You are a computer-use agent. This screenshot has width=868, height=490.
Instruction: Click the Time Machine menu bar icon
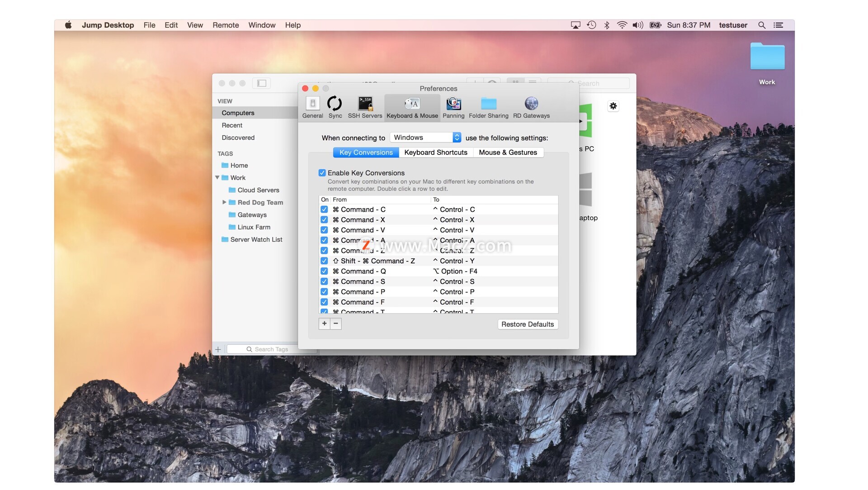tap(591, 25)
